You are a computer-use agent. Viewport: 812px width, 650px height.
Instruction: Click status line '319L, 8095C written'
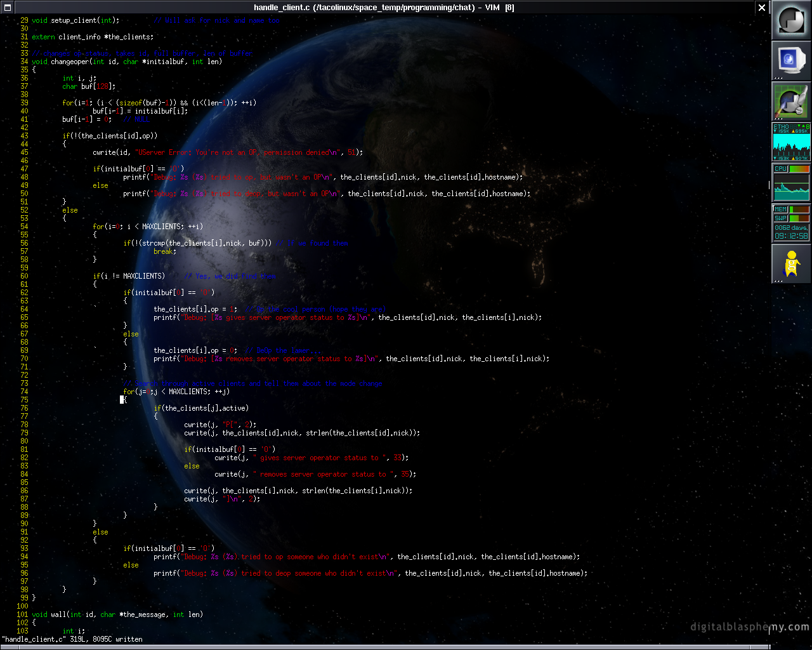(106, 639)
